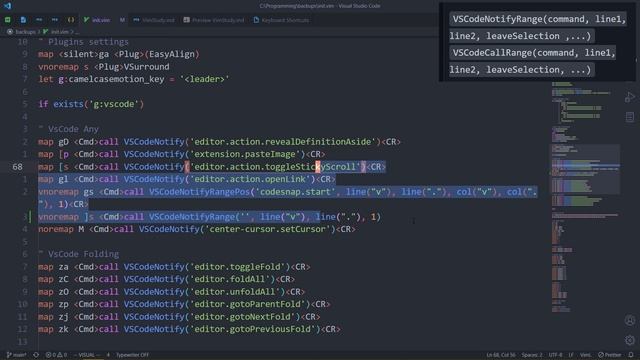
Task: Open the Manage gear icon
Action: 630,340
